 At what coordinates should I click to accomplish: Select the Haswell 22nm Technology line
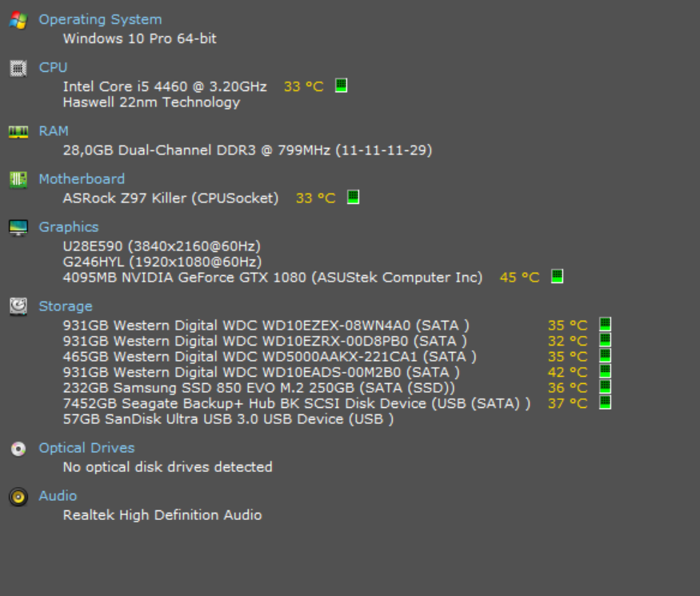coord(151,102)
